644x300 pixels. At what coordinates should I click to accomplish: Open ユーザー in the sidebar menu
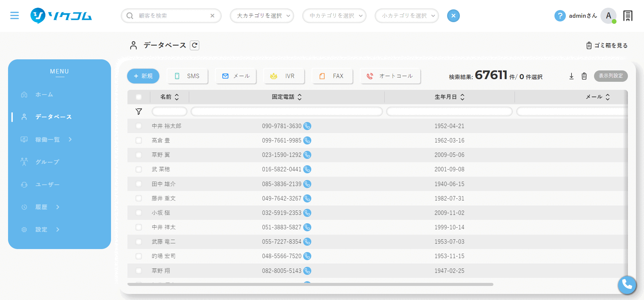coord(47,184)
